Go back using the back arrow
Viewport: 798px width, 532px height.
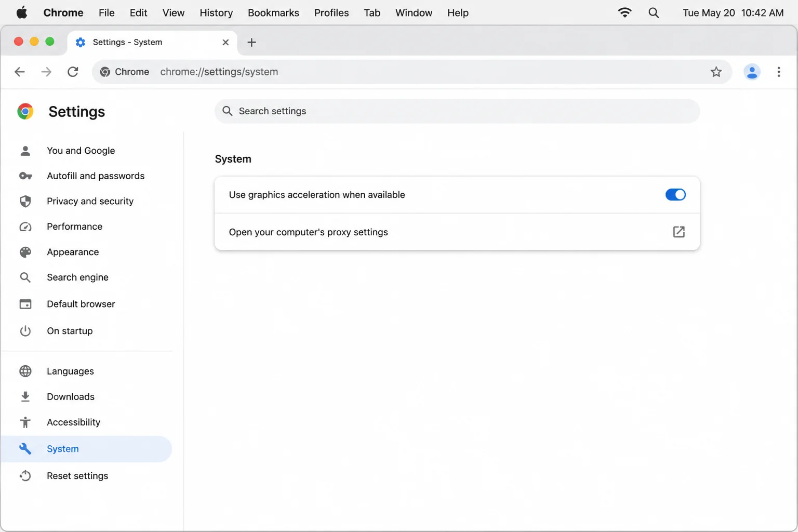20,72
